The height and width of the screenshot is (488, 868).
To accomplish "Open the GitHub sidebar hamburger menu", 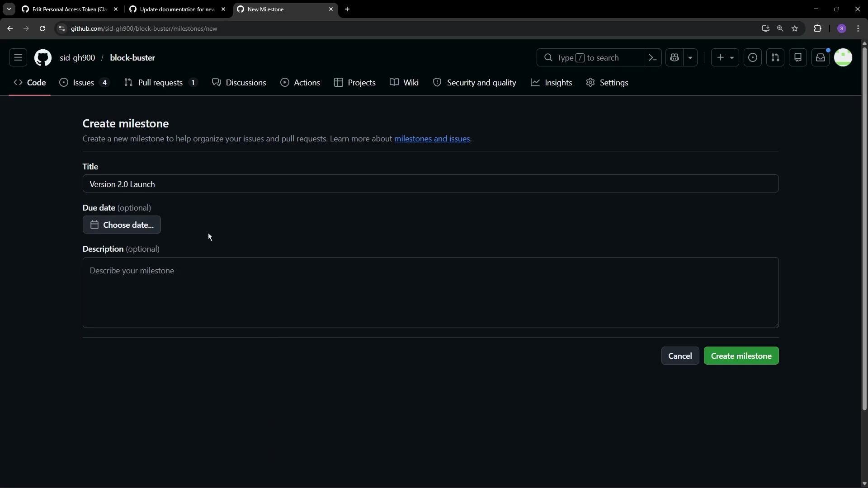I will 18,58.
